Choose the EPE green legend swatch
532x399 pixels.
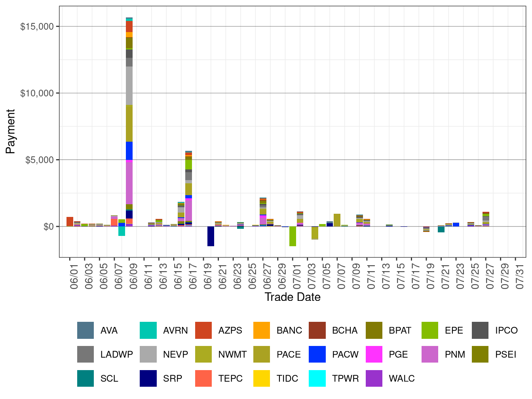point(430,331)
